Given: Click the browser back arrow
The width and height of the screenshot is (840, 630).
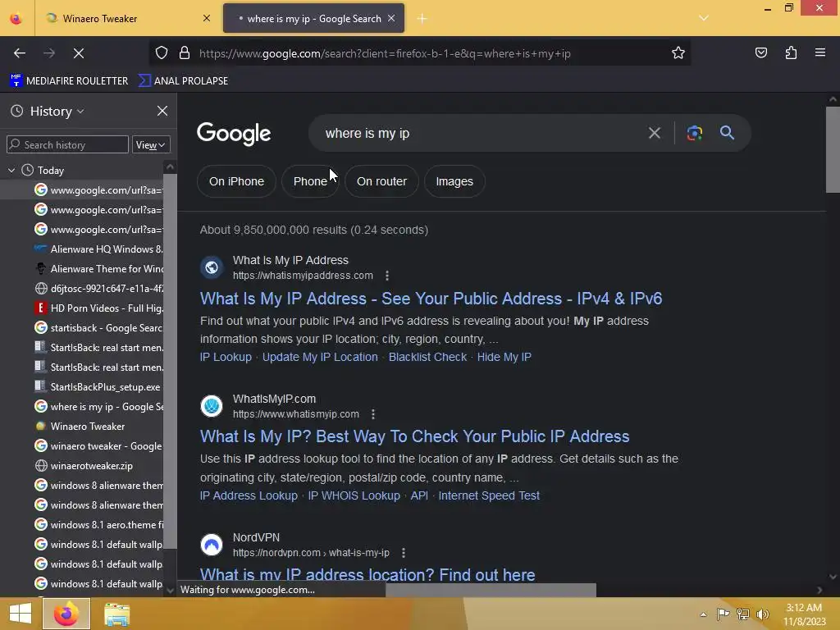Looking at the screenshot, I should point(20,53).
